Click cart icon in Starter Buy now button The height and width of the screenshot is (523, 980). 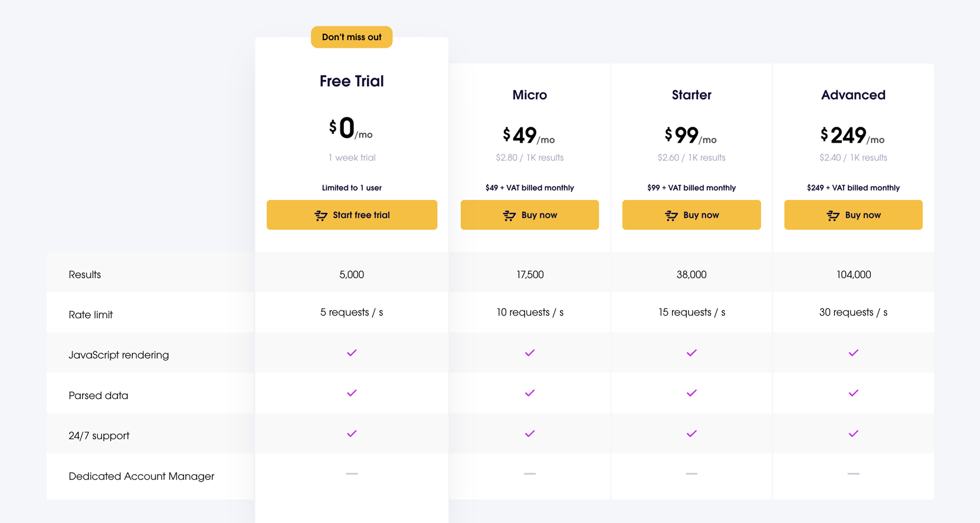click(x=671, y=215)
